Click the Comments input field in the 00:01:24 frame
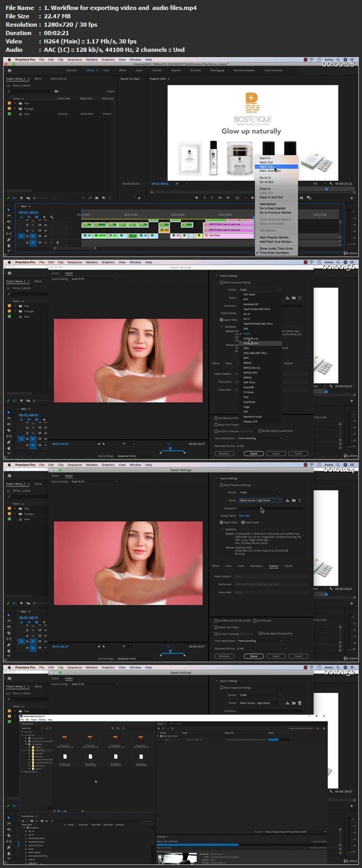The height and width of the screenshot is (868, 362). click(x=270, y=508)
